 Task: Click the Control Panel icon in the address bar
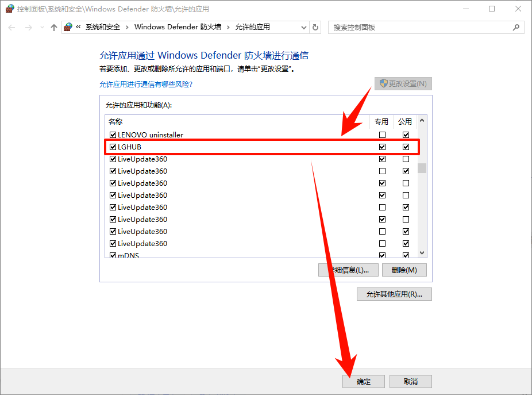pos(67,26)
